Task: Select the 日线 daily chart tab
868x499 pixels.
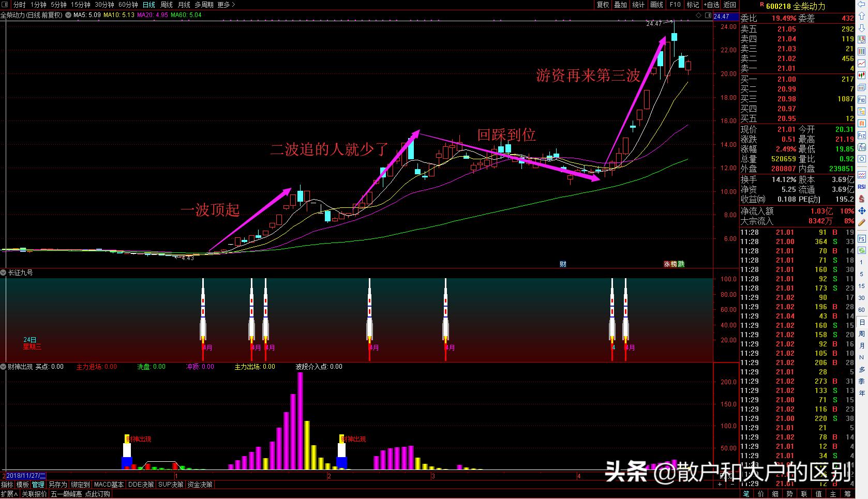Action: [148, 5]
